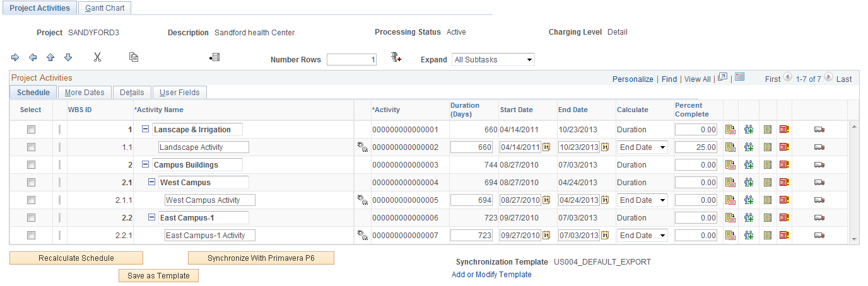Open the User Fields tab
The image size is (868, 286).
[180, 92]
